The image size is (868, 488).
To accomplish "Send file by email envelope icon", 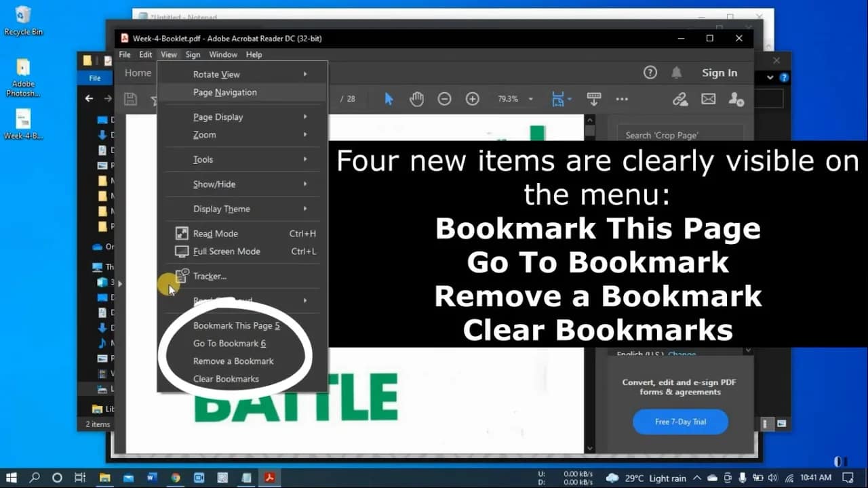I will (x=708, y=99).
